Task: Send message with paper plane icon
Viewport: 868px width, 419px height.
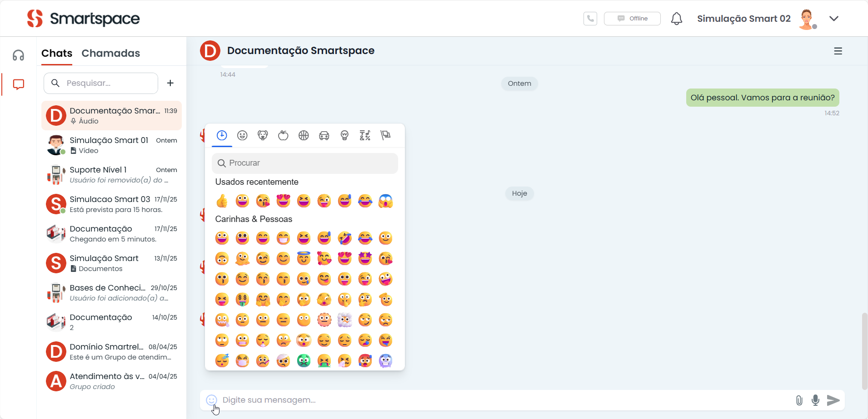Action: tap(833, 400)
